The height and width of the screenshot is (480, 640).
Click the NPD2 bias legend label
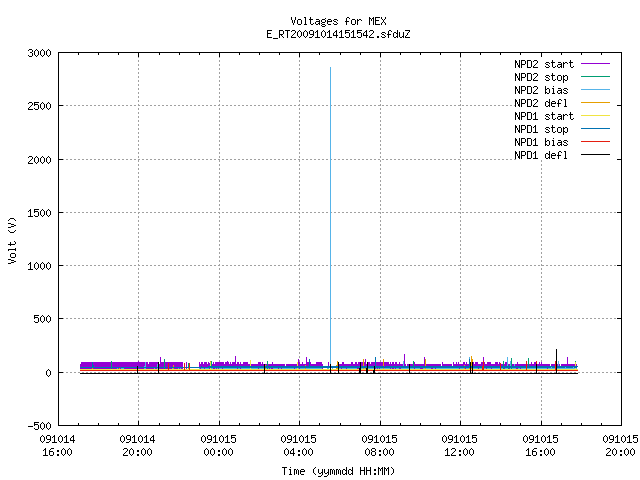[541, 90]
